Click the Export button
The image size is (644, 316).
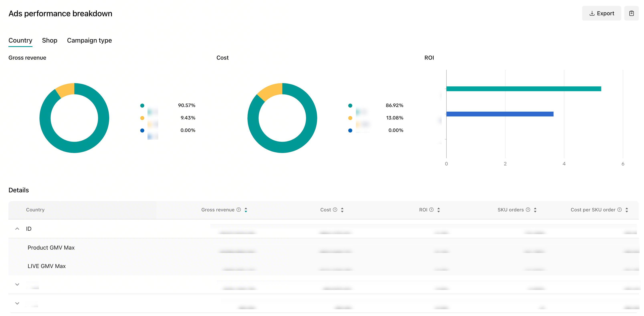click(x=601, y=13)
